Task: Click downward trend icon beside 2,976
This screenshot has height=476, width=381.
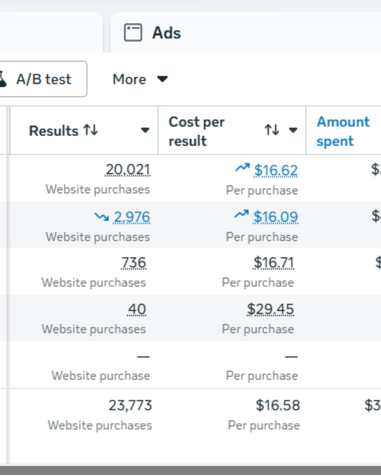Action: (102, 217)
